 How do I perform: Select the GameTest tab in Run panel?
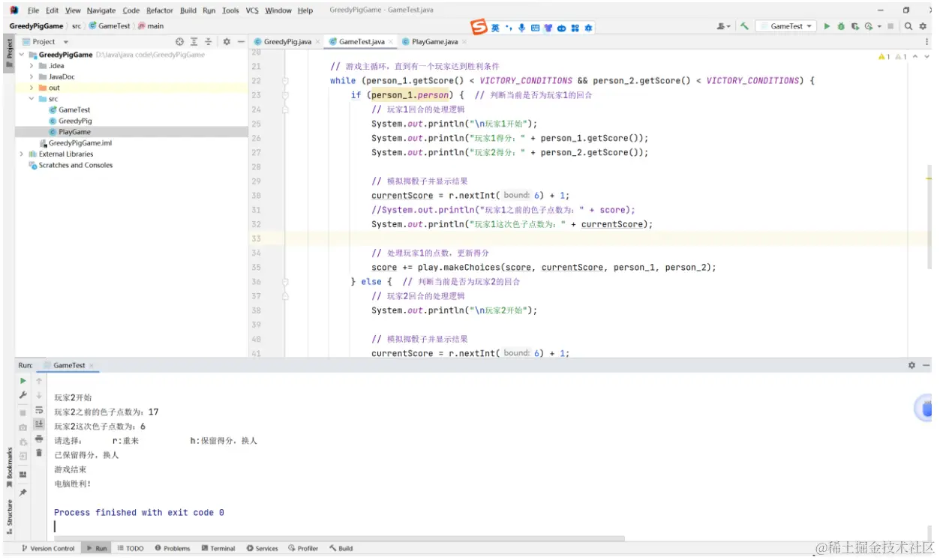pos(69,365)
